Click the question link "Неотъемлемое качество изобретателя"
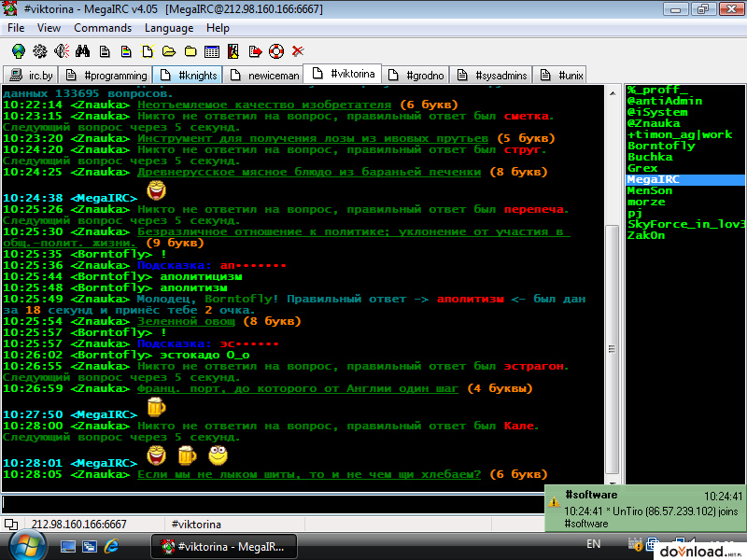Viewport: 747px width, 560px height. click(x=264, y=105)
